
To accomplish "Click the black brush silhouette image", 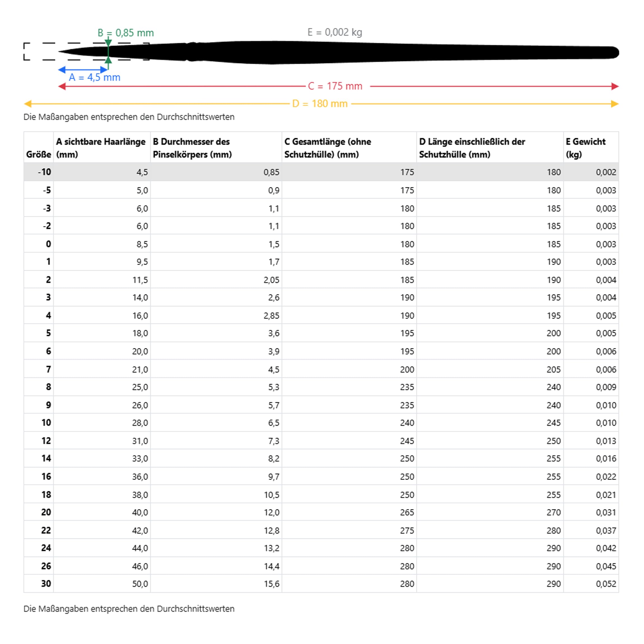I will pyautogui.click(x=333, y=52).
